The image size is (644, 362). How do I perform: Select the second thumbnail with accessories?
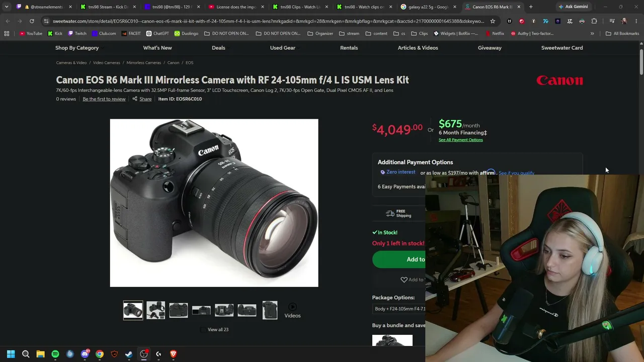tap(155, 310)
